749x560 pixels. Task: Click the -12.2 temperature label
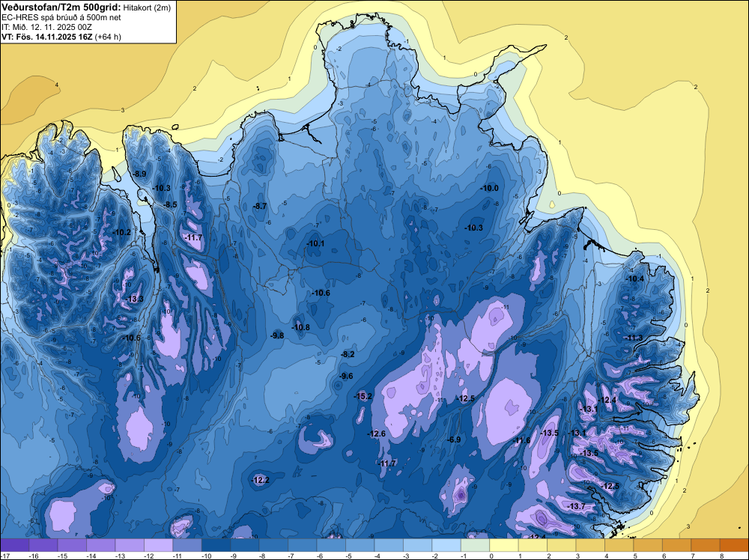pos(261,480)
